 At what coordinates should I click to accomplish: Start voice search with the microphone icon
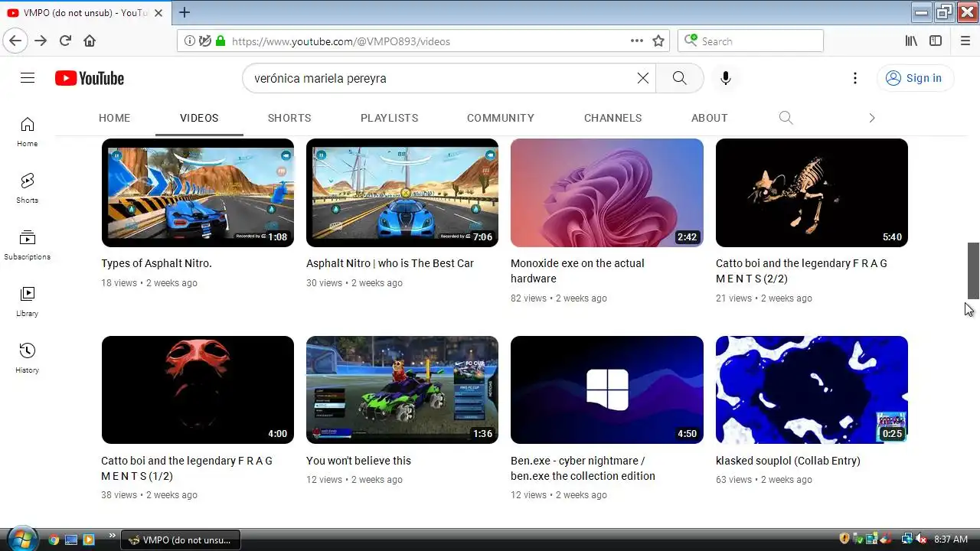click(726, 78)
